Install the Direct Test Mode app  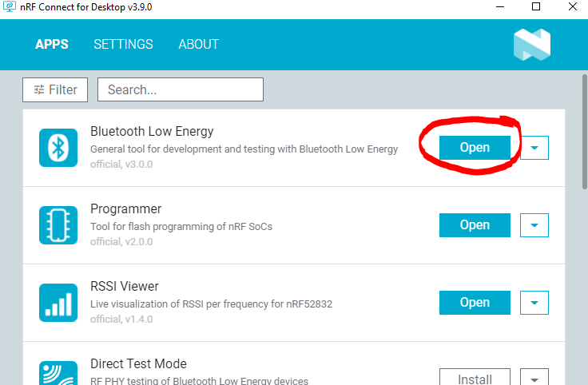pyautogui.click(x=475, y=377)
